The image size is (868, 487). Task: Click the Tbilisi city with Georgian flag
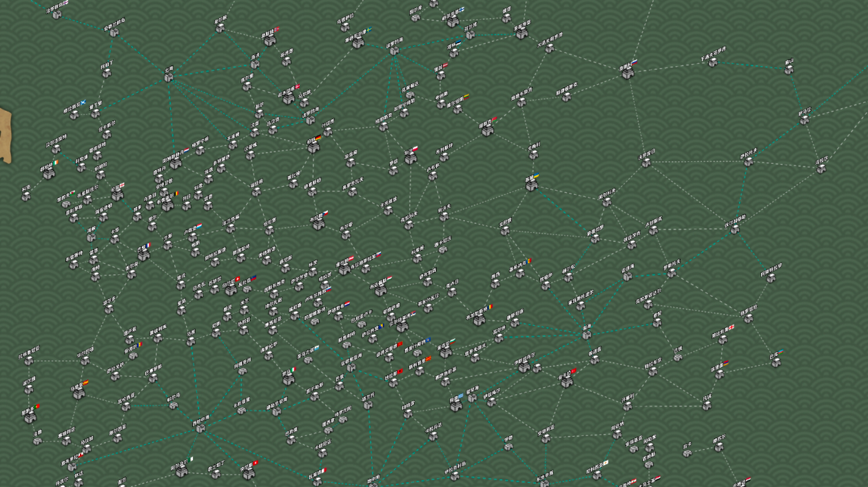722,339
